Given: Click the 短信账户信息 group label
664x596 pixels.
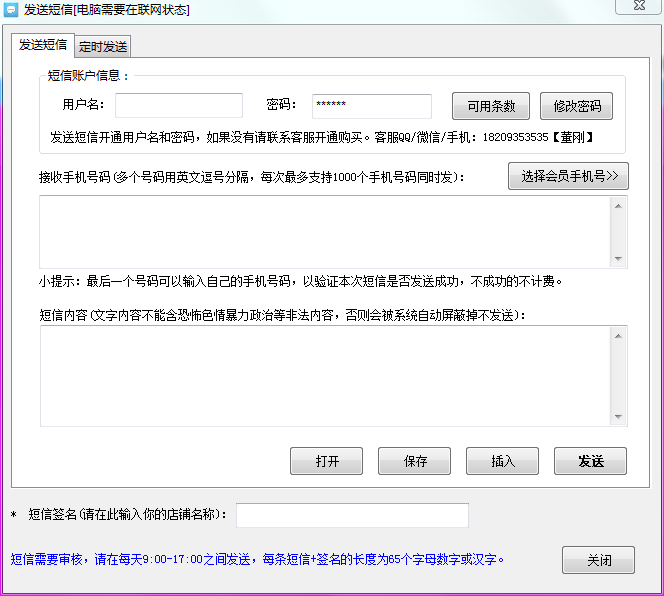Looking at the screenshot, I should (88, 76).
